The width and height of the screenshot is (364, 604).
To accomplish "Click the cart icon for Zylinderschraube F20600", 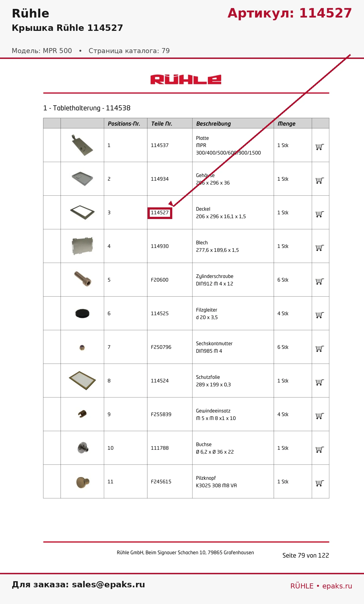I will [320, 281].
